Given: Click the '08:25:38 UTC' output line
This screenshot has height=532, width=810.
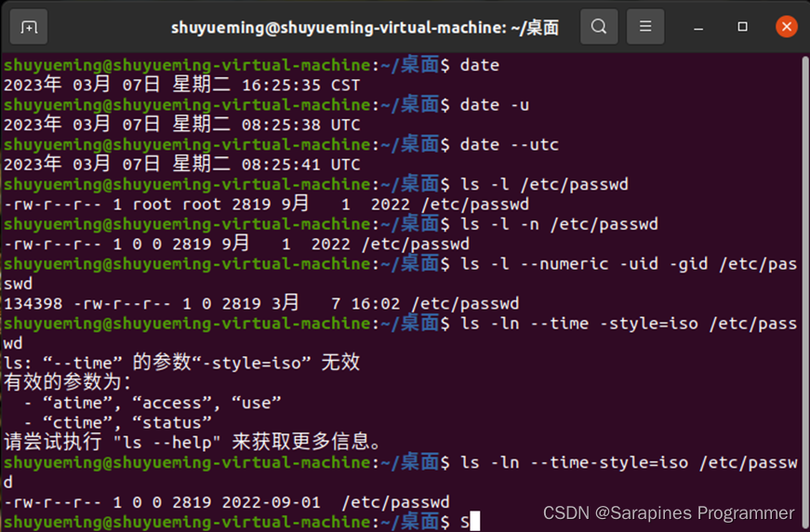Looking at the screenshot, I should tap(182, 125).
